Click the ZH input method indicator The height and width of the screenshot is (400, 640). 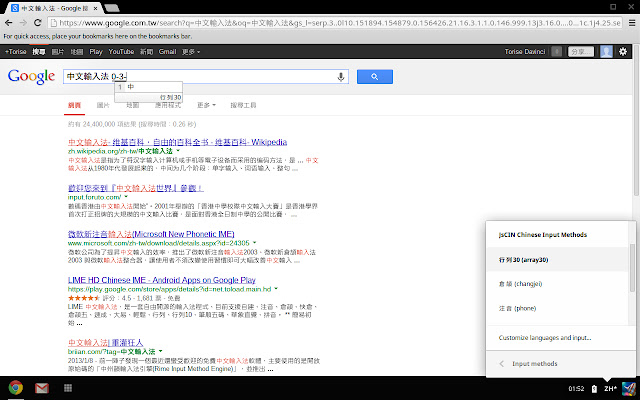point(607,388)
